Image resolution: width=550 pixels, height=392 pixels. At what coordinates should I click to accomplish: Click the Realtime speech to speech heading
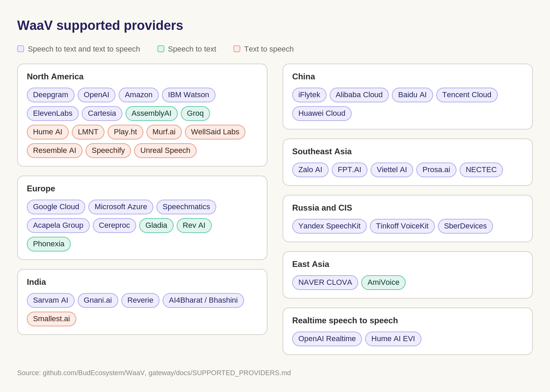click(345, 321)
